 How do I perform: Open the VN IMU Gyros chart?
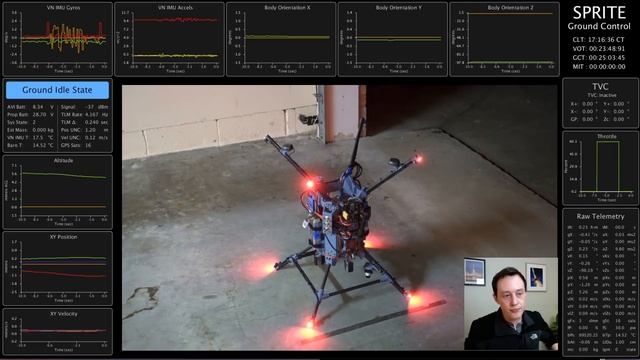point(58,39)
